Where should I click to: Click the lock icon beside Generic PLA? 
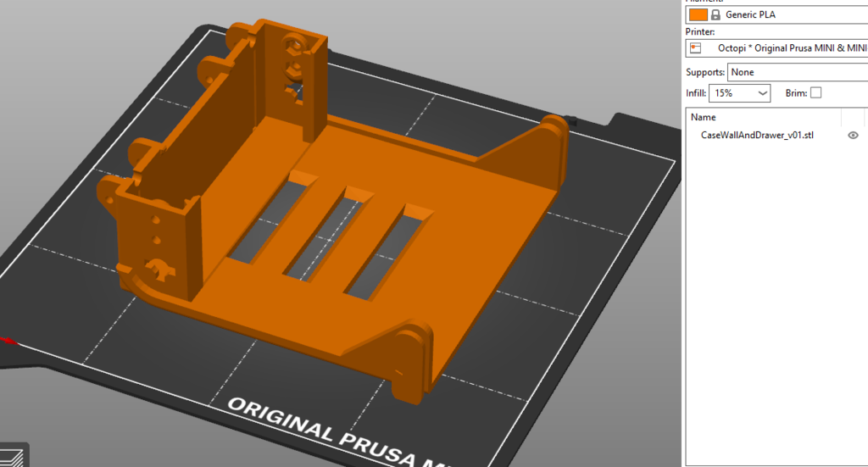click(715, 15)
